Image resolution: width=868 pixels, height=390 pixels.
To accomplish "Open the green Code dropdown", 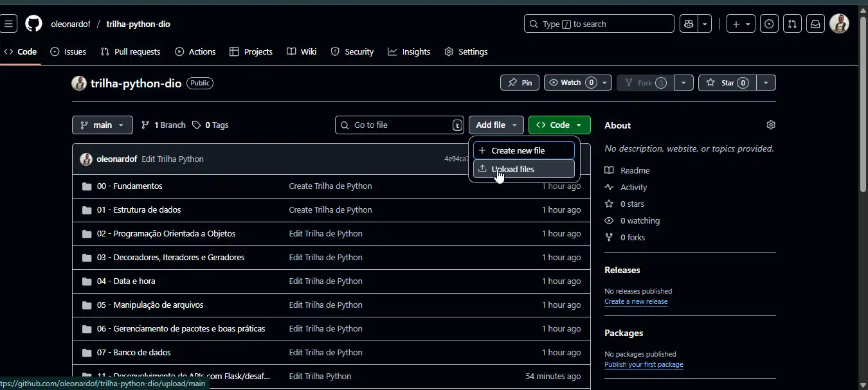I will (559, 125).
